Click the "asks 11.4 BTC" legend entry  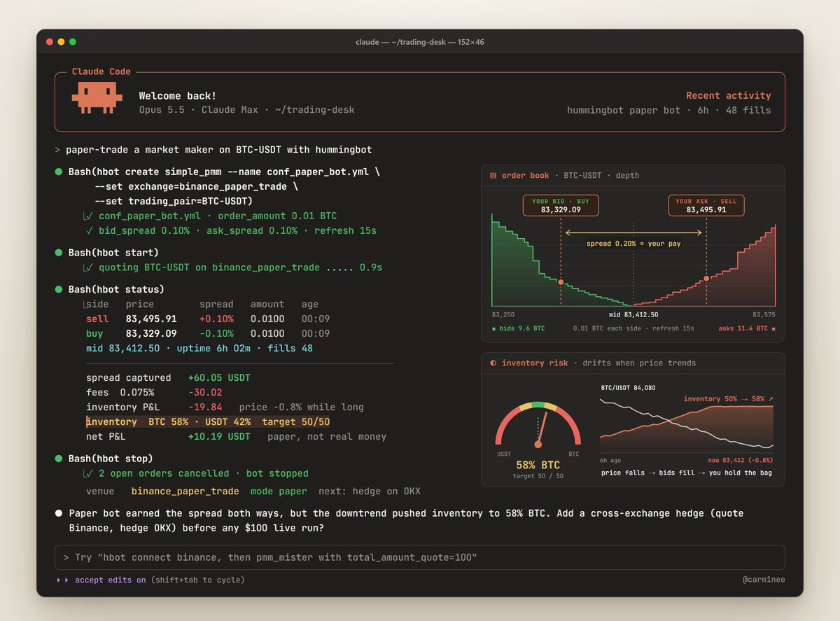[747, 328]
